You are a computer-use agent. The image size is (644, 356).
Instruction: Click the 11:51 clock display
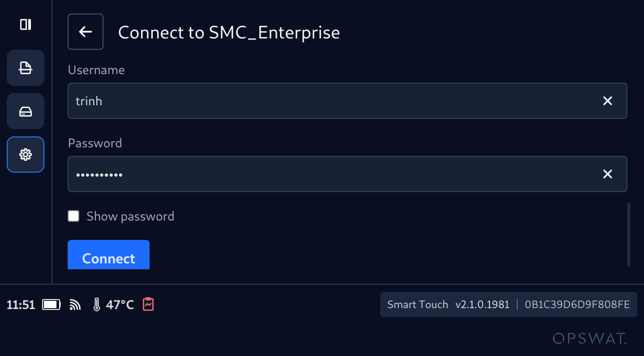(x=21, y=305)
